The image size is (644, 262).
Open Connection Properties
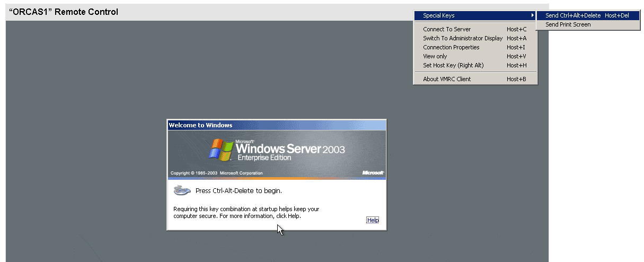pyautogui.click(x=475, y=47)
